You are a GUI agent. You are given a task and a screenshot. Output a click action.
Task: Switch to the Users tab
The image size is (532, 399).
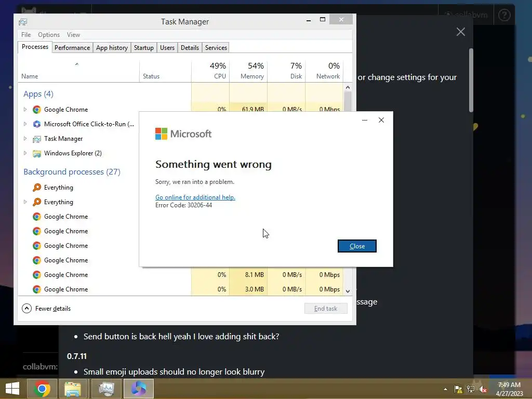tap(167, 48)
